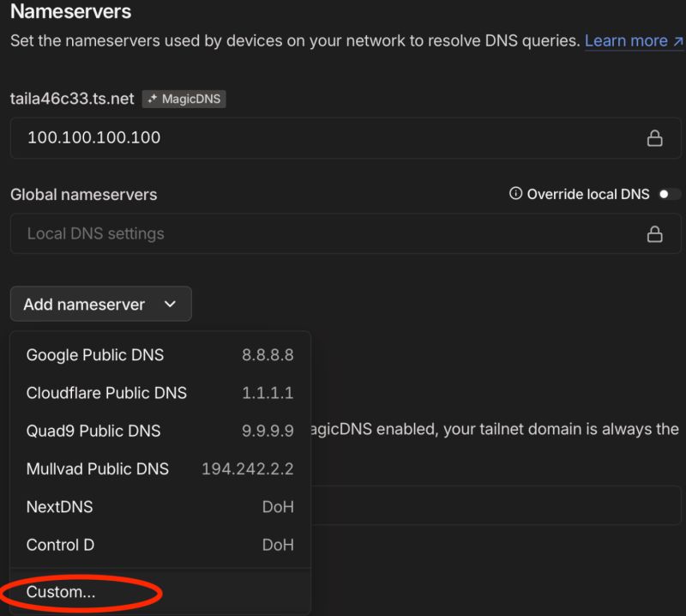The width and height of the screenshot is (686, 616).
Task: Click the lock icon on Local DNS settings field
Action: (x=655, y=233)
